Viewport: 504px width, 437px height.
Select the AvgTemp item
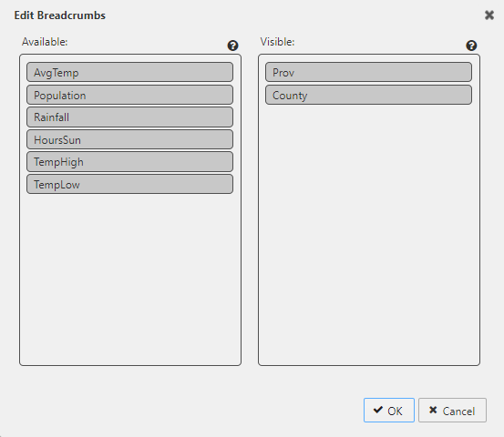[129, 72]
